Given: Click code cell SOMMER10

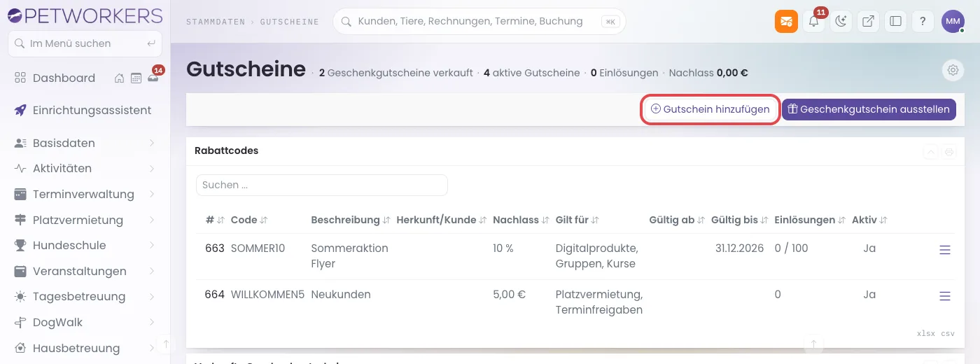Looking at the screenshot, I should click(x=258, y=248).
